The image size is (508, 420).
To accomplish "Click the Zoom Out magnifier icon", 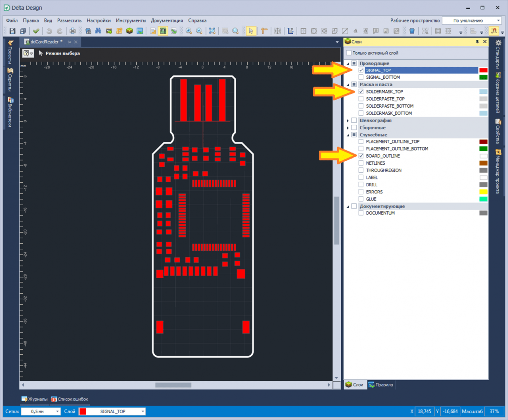I will click(x=199, y=31).
